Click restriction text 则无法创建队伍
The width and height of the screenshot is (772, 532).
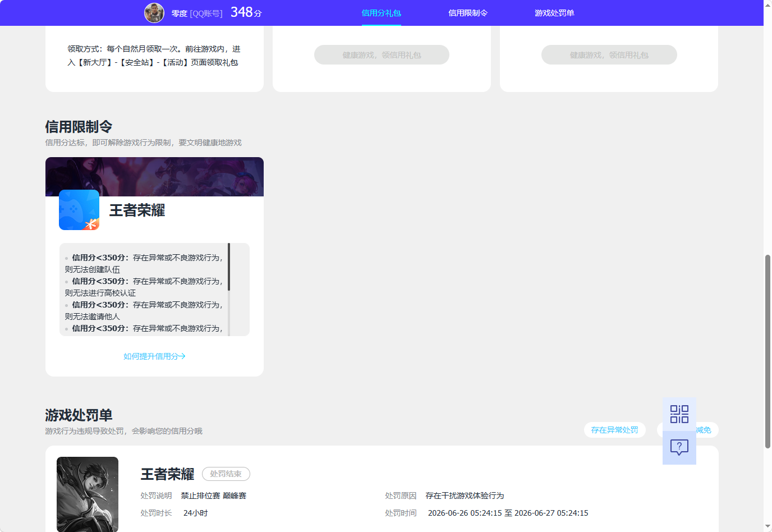93,269
